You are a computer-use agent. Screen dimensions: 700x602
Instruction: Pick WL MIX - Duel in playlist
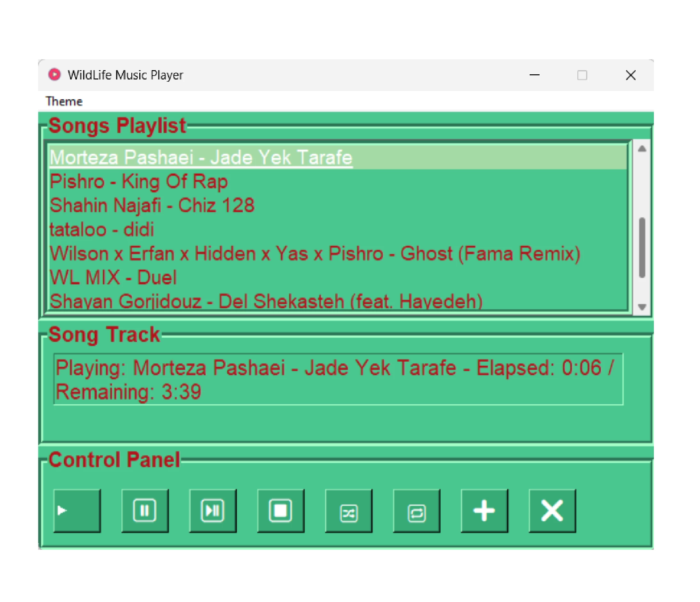(x=113, y=277)
